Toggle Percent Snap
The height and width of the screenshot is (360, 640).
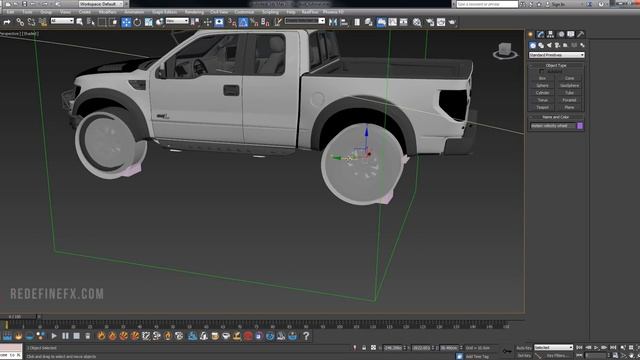coord(254,22)
